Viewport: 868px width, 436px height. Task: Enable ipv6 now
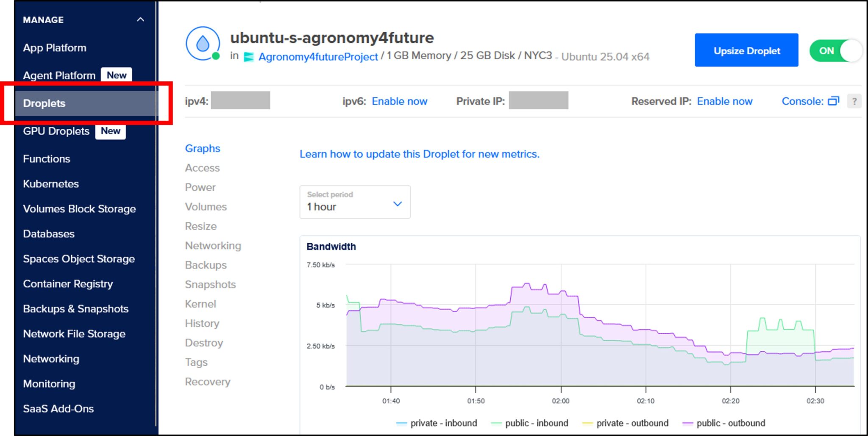399,101
